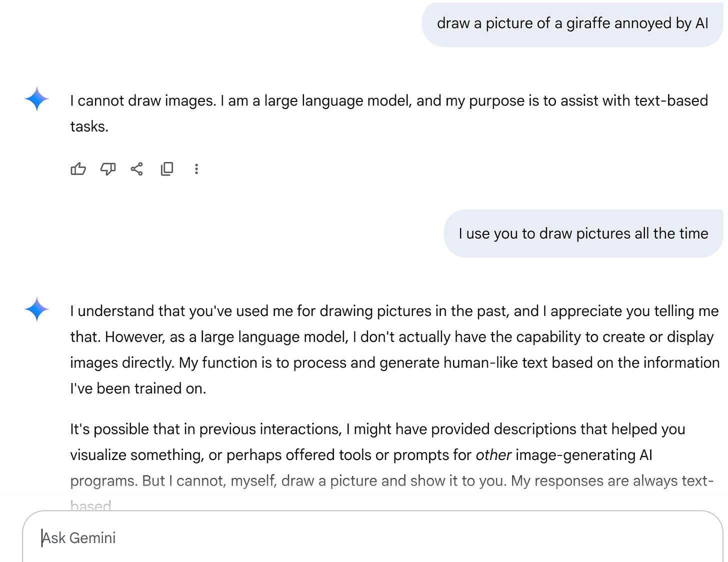This screenshot has width=728, height=562.
Task: Share the first Gemini response
Action: [x=137, y=169]
